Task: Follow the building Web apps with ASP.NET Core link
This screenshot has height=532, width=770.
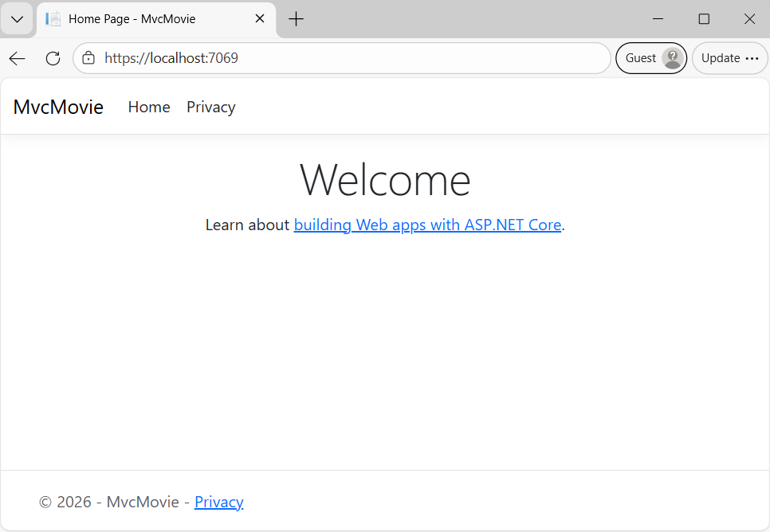Action: pos(427,225)
